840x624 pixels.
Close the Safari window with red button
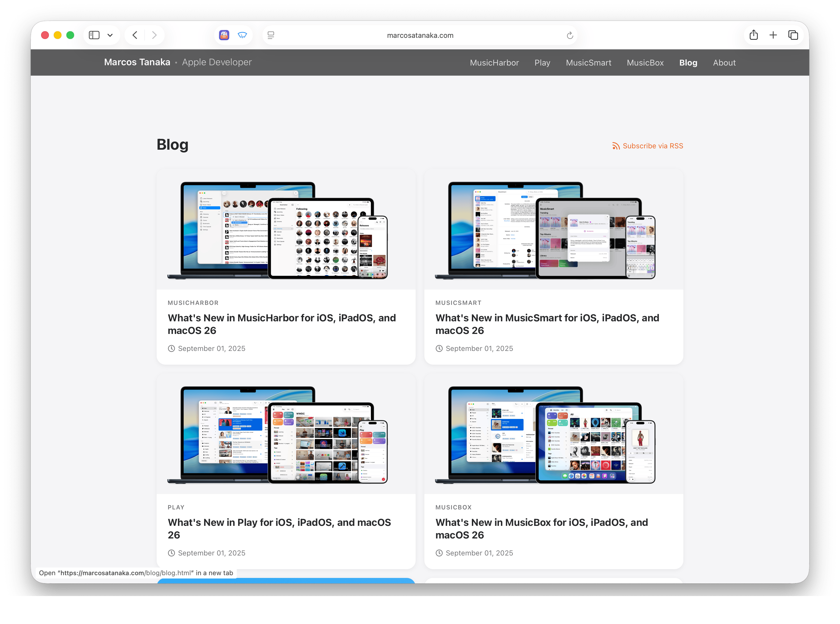(x=45, y=35)
